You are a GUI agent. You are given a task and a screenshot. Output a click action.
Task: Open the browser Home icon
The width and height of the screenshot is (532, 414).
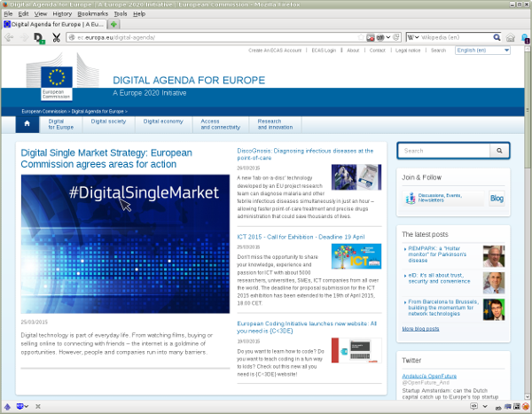point(511,37)
